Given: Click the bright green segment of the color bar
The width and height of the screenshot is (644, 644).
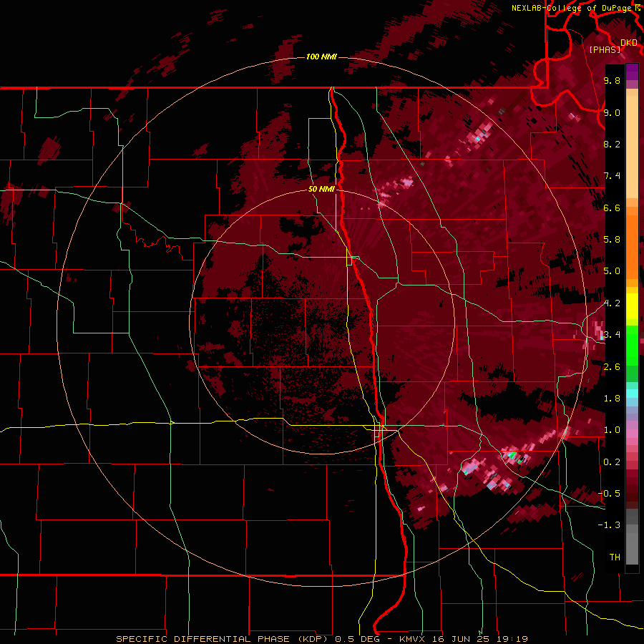Looking at the screenshot, I should pos(632,345).
